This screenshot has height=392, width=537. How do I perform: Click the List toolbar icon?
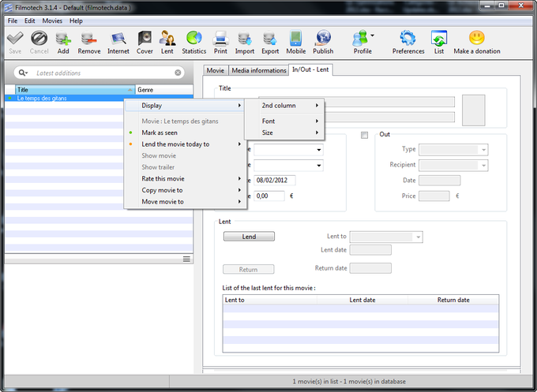(x=439, y=38)
